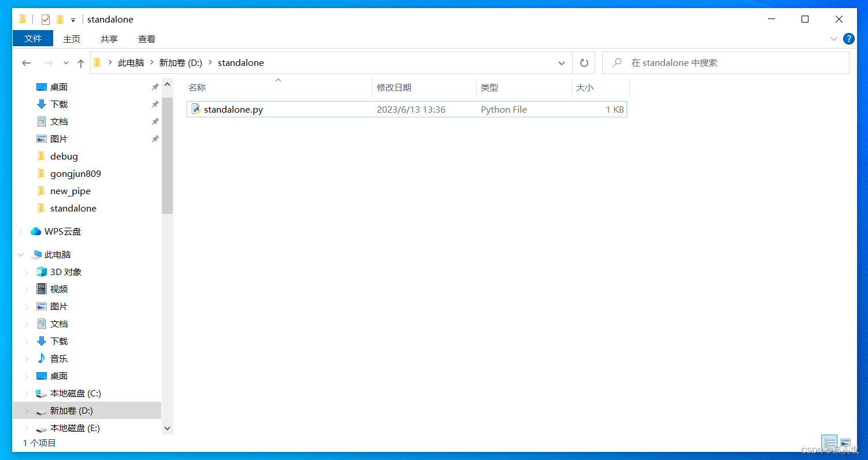Viewport: 868px width, 460px height.
Task: Refresh the standalone folder view
Action: tap(584, 63)
